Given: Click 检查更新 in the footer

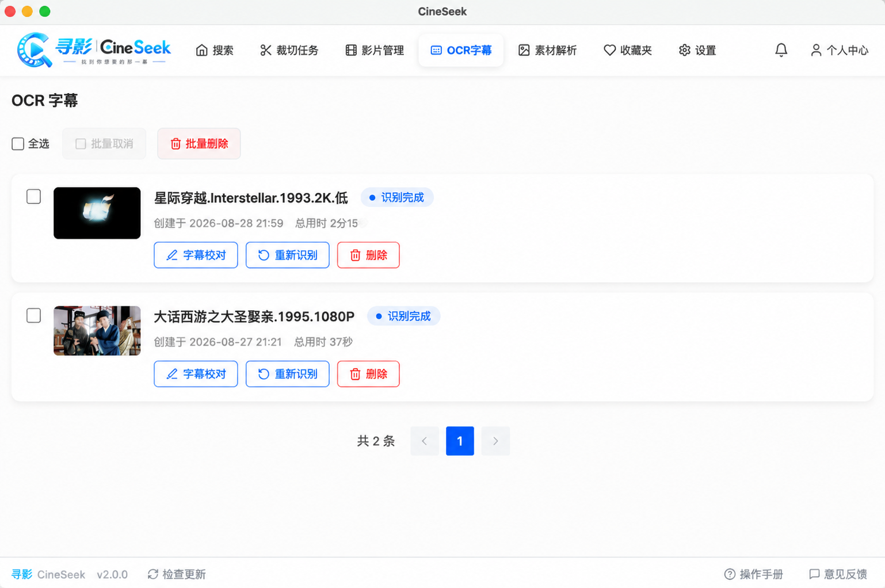Looking at the screenshot, I should pyautogui.click(x=177, y=574).
